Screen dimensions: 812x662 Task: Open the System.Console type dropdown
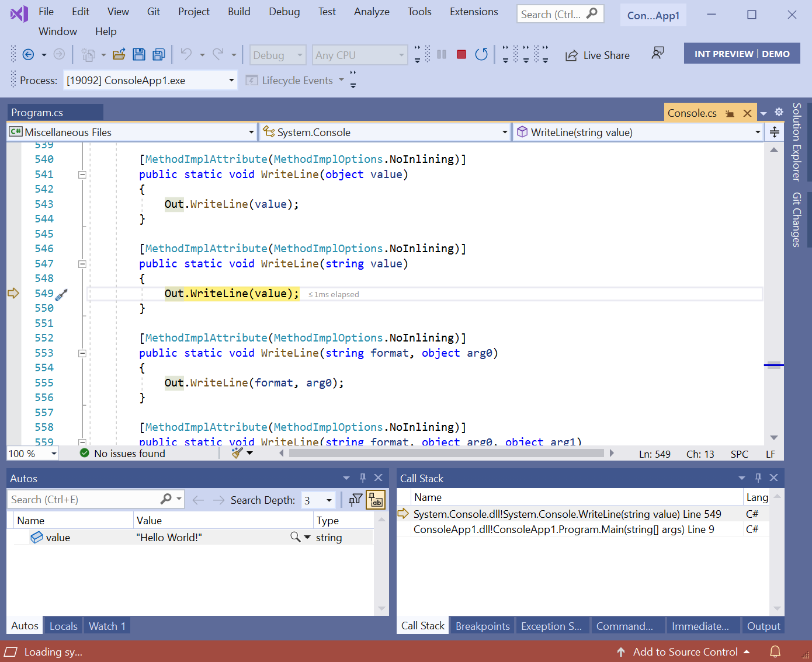pyautogui.click(x=385, y=132)
